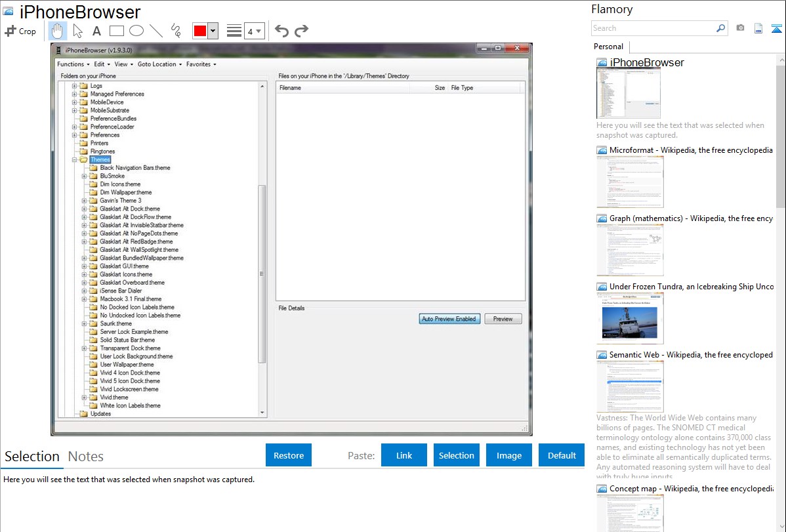
Task: Click the page document icon in Flamory header
Action: point(758,28)
